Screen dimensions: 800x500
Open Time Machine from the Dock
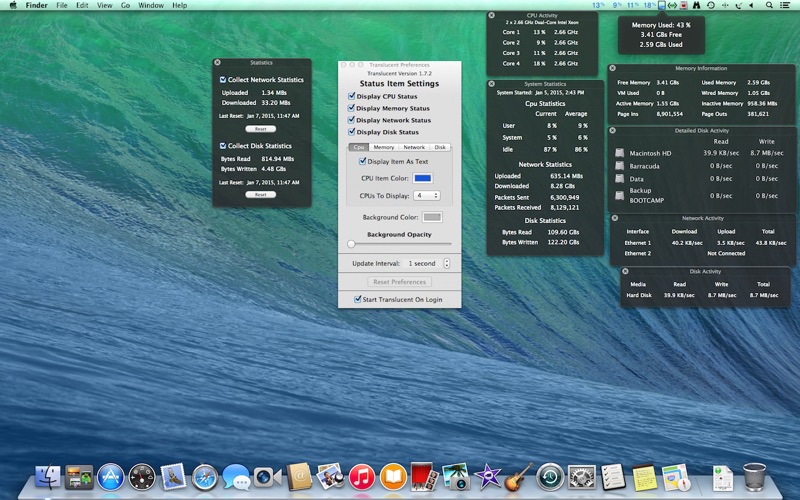[x=550, y=478]
